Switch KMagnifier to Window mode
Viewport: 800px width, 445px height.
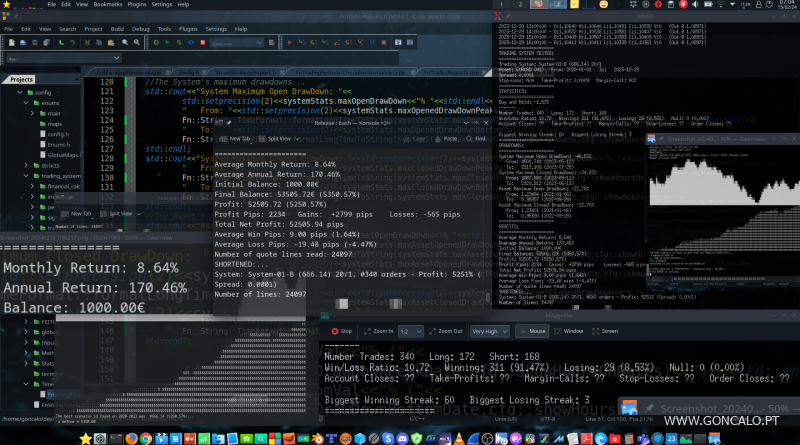(x=572, y=330)
